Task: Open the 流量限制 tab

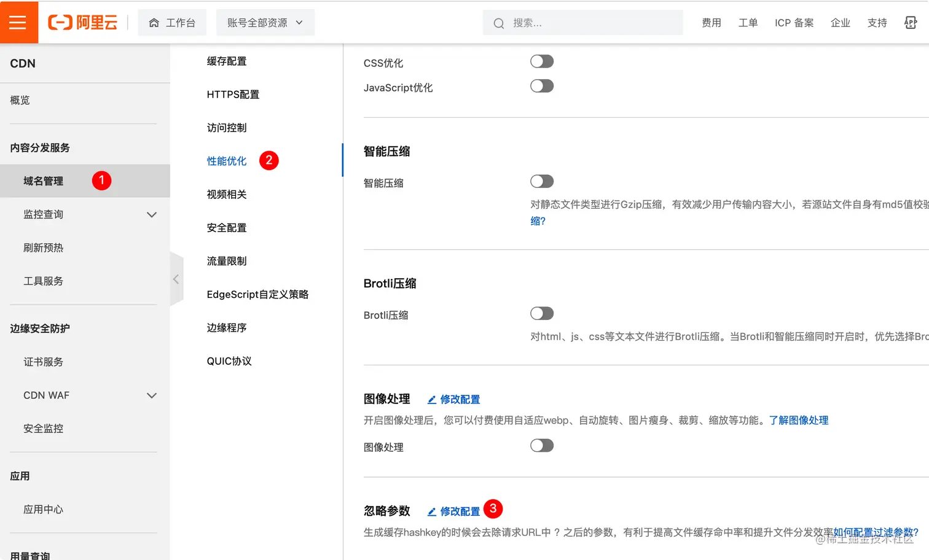Action: click(x=227, y=261)
